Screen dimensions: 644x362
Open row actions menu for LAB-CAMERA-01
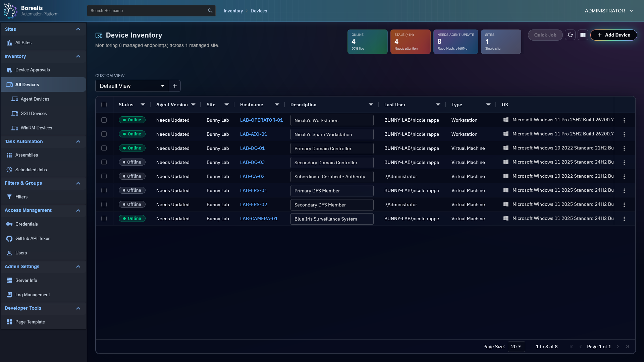tap(624, 219)
